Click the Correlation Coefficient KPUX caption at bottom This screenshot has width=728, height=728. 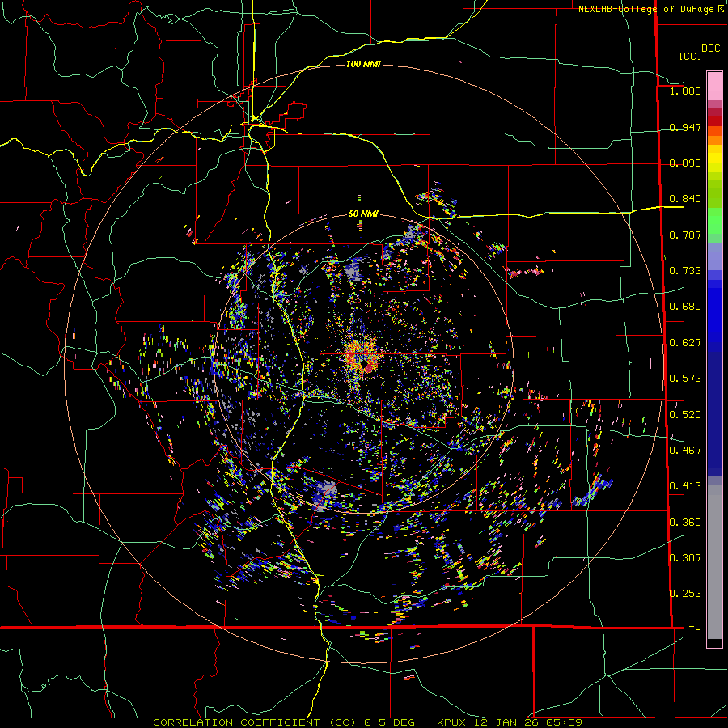click(367, 722)
